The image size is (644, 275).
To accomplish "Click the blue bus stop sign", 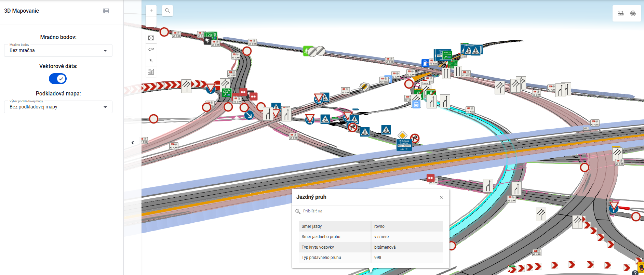I will click(416, 105).
